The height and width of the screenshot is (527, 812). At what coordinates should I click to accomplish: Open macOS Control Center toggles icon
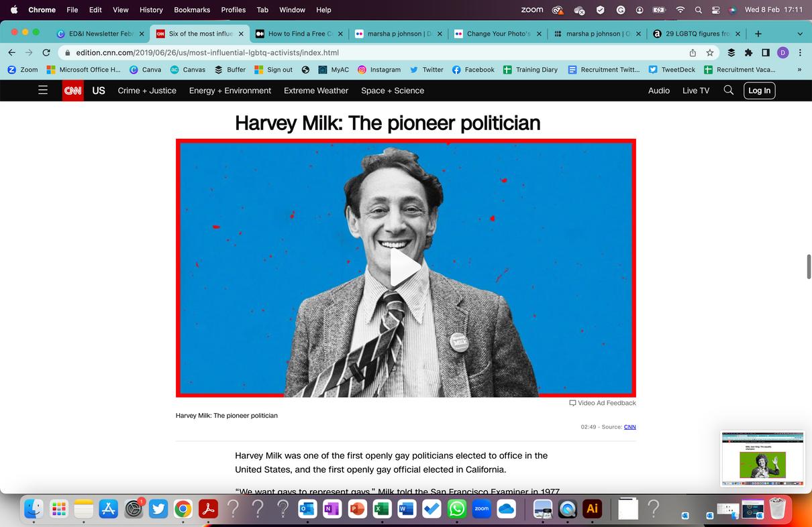[x=715, y=10]
